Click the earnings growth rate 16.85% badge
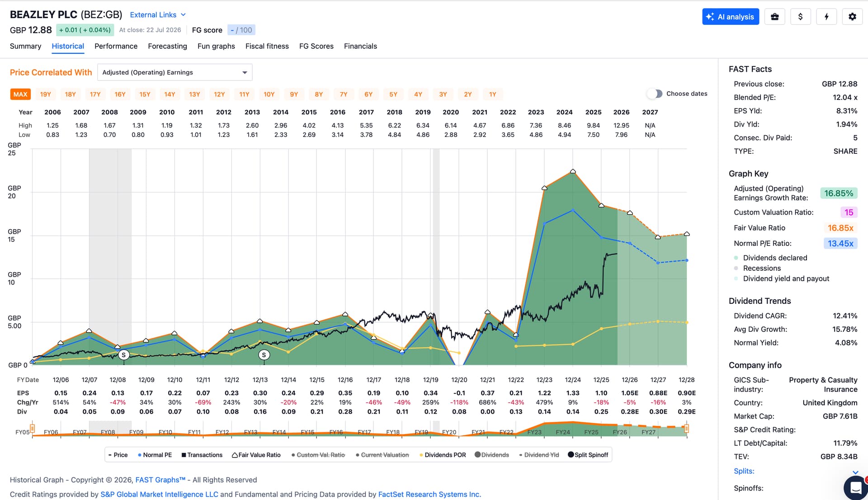The image size is (868, 500). pyautogui.click(x=839, y=193)
